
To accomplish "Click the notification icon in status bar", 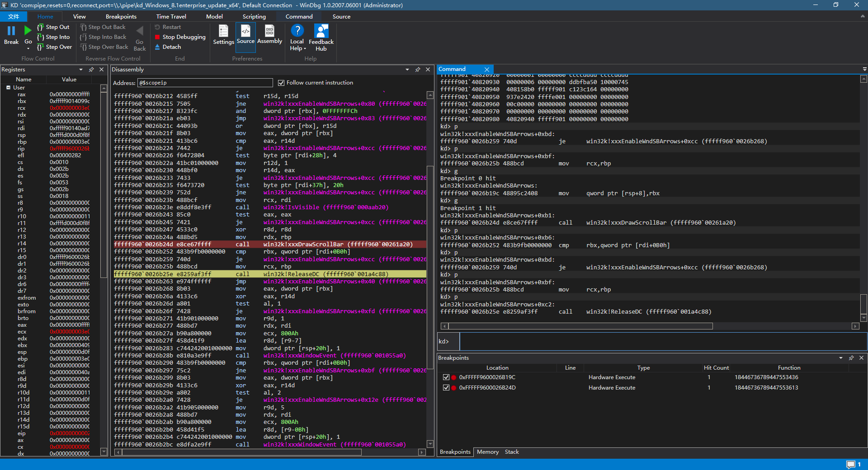I will (x=851, y=465).
